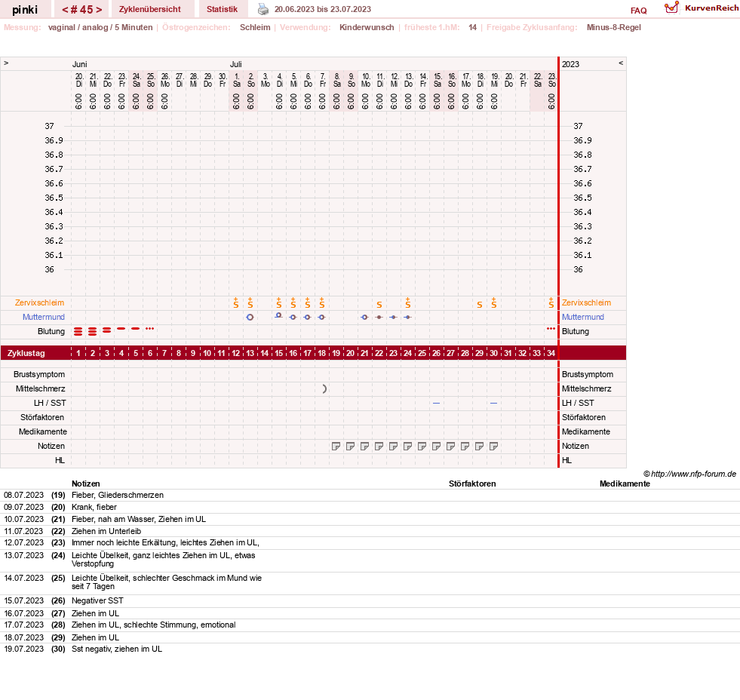This screenshot has width=740, height=700.
Task: Click the note 'Sst negativ, ziehen im UL'
Action: pos(117,649)
